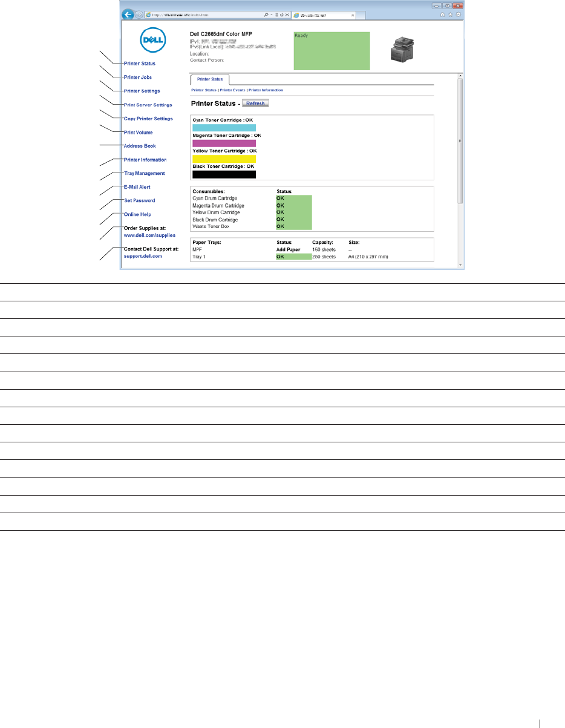The width and height of the screenshot is (565, 728).
Task: Close the open browser tab
Action: click(353, 15)
